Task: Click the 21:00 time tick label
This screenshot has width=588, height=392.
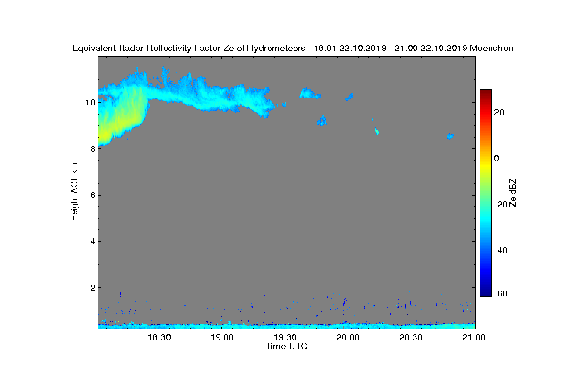Action: coord(474,338)
